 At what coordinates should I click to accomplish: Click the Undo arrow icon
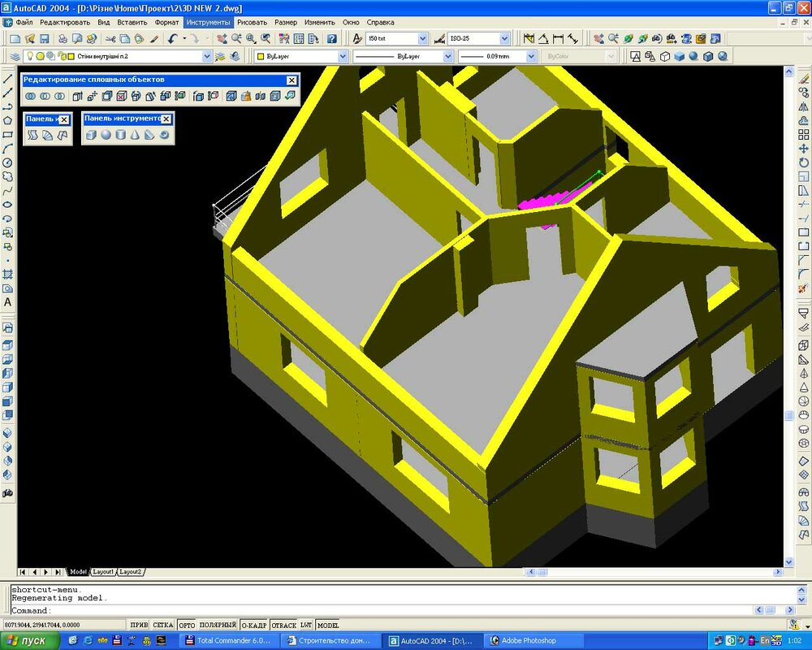click(173, 38)
